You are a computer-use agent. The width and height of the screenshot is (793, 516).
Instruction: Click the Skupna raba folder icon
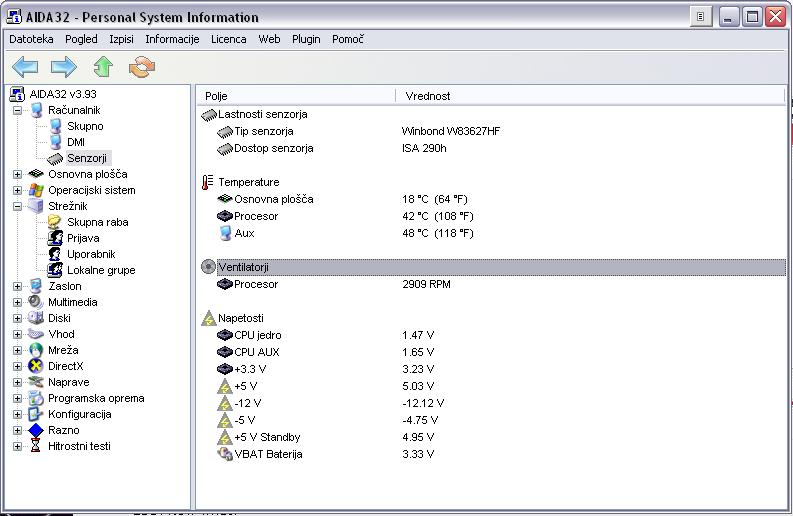pyautogui.click(x=55, y=222)
